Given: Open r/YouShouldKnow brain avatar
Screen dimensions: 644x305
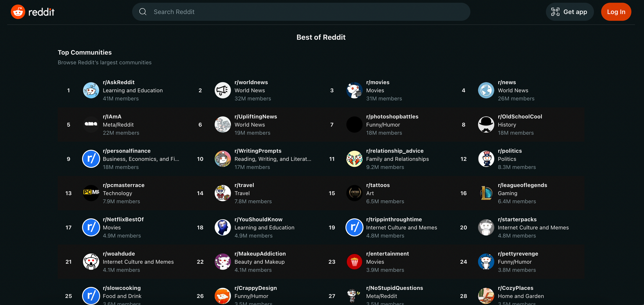Looking at the screenshot, I should click(x=223, y=227).
